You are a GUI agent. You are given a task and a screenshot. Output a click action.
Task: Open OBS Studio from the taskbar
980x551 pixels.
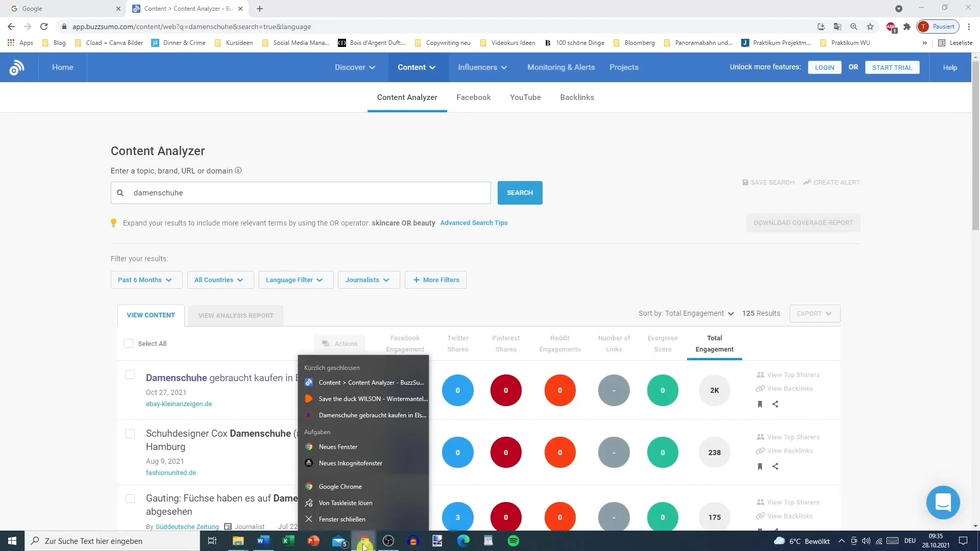click(x=388, y=541)
